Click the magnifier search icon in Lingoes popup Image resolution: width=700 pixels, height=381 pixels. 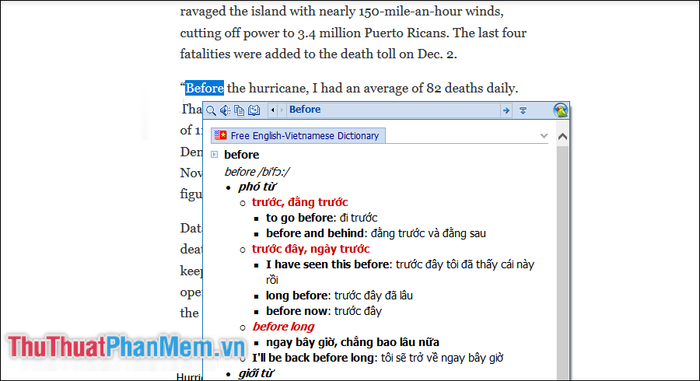(x=211, y=110)
